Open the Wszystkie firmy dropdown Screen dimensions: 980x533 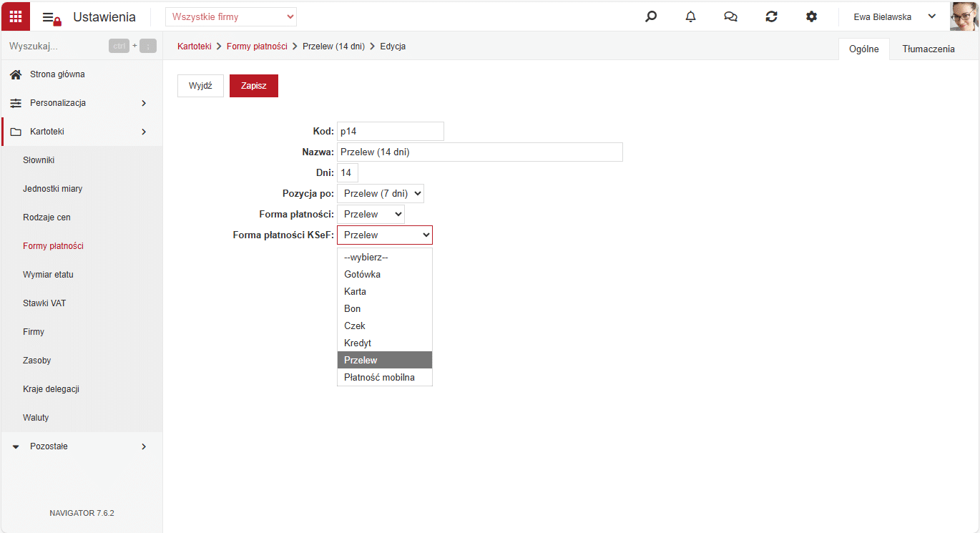(231, 16)
